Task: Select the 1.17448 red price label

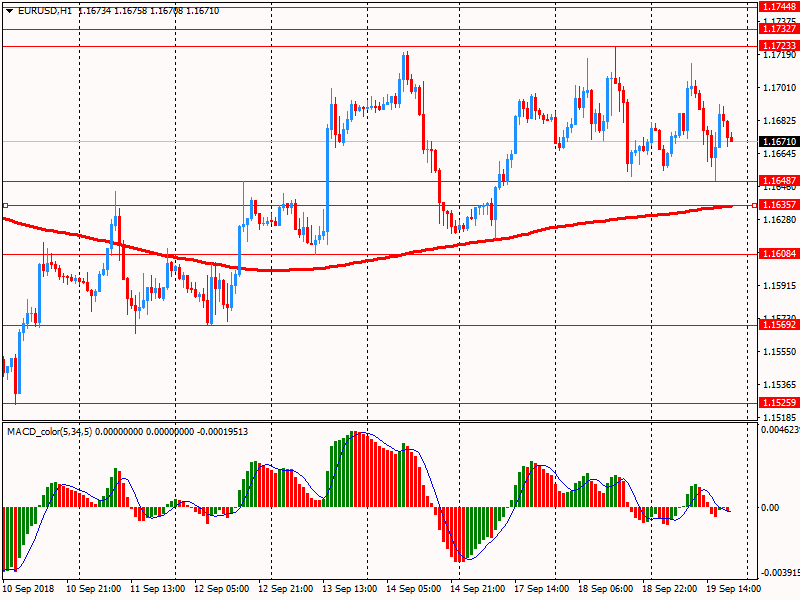Action: click(x=778, y=6)
